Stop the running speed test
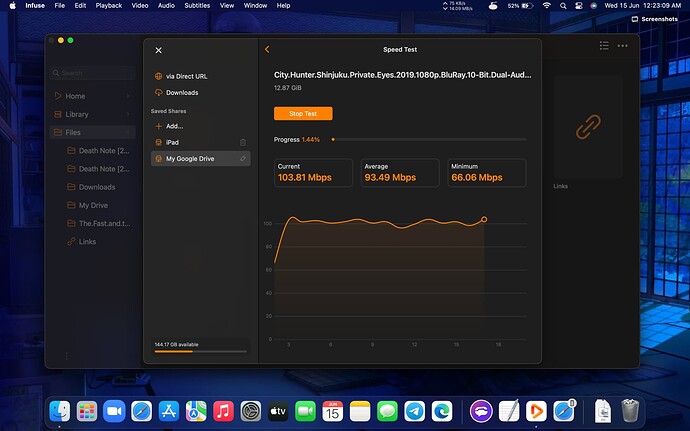 [x=303, y=114]
